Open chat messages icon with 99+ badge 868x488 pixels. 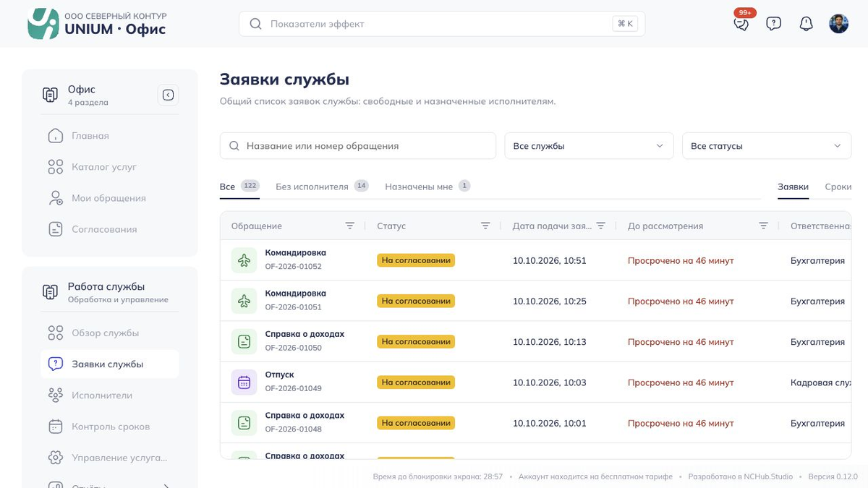click(x=741, y=23)
